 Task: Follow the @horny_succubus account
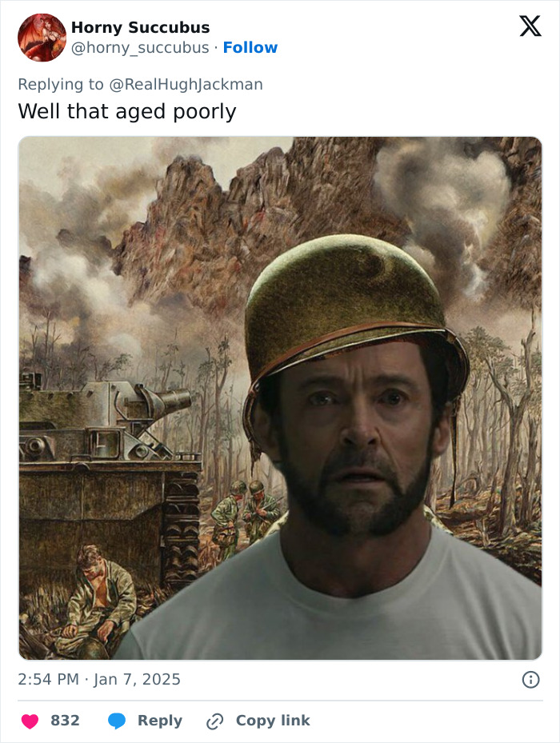[250, 47]
